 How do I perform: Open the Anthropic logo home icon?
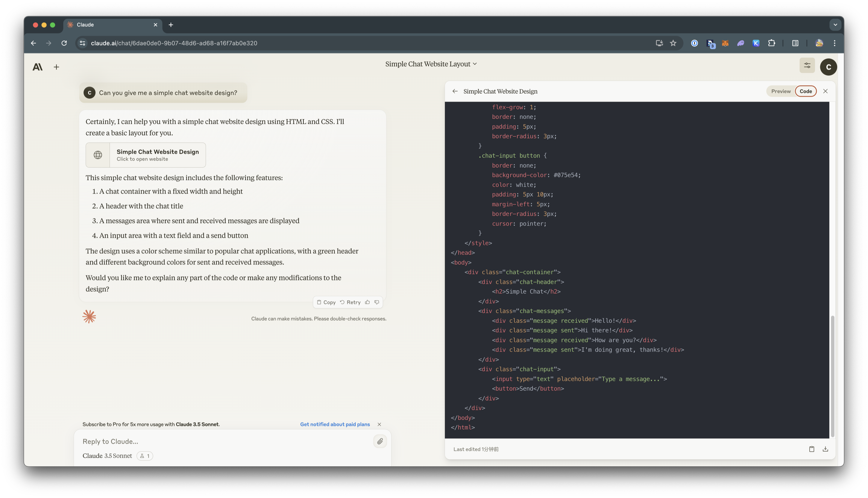coord(38,67)
